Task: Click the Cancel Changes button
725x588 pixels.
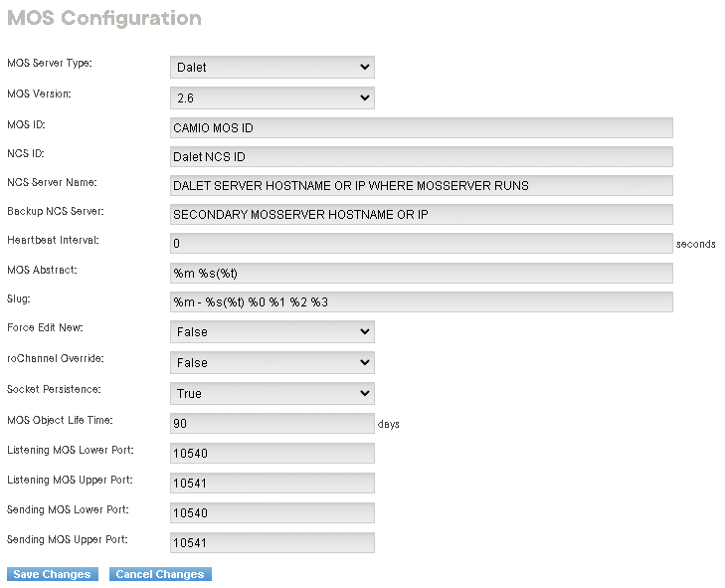Action: (x=160, y=574)
